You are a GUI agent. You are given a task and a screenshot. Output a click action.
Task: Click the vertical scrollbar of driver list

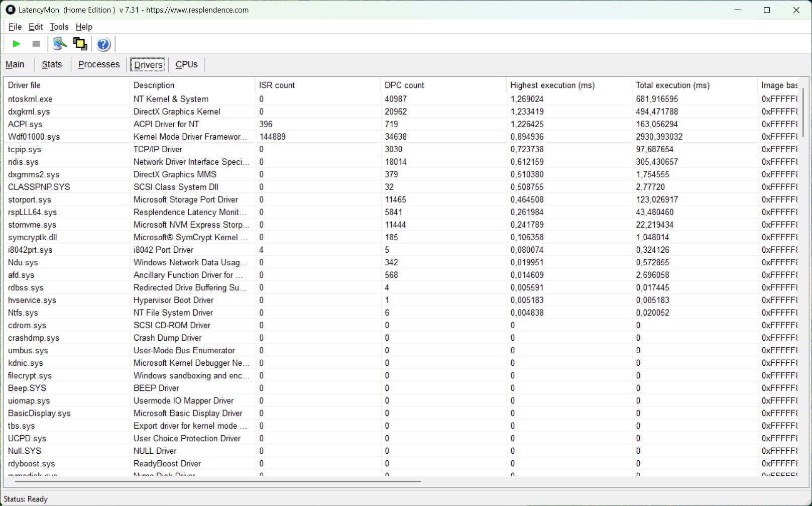[803, 113]
